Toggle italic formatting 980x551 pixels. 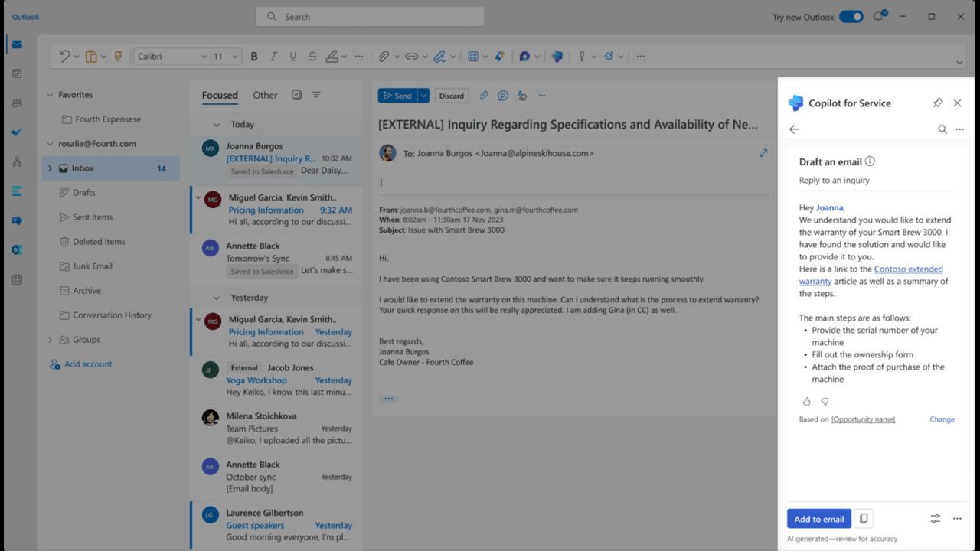tap(274, 56)
